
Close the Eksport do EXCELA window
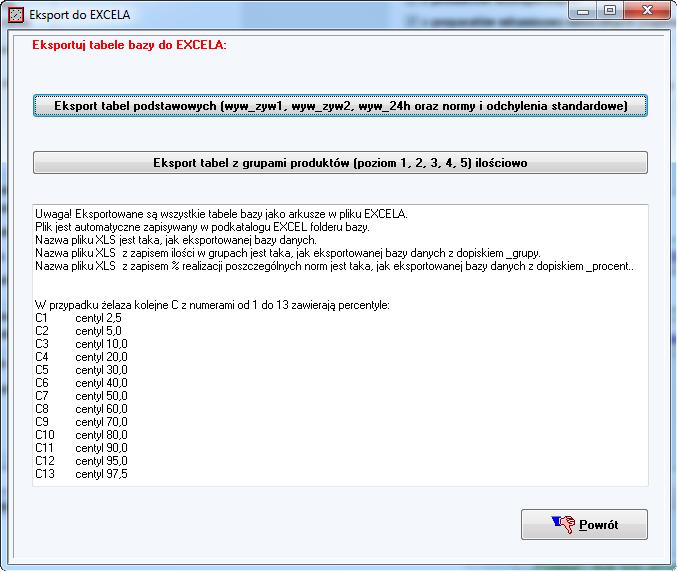pos(647,11)
